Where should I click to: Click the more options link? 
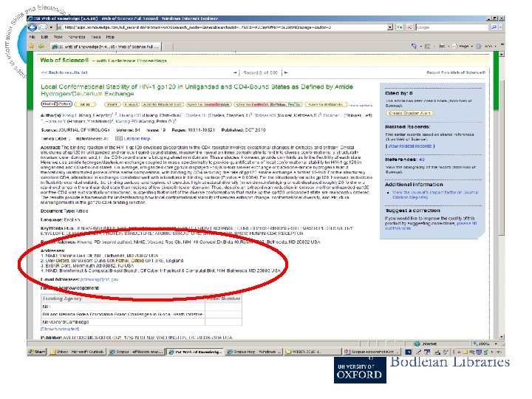(361, 106)
